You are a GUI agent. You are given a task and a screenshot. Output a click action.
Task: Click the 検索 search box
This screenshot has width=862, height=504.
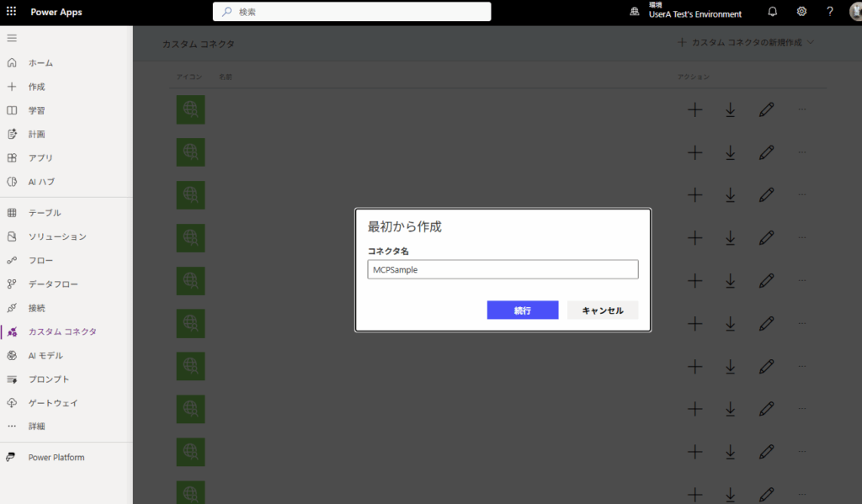point(352,12)
